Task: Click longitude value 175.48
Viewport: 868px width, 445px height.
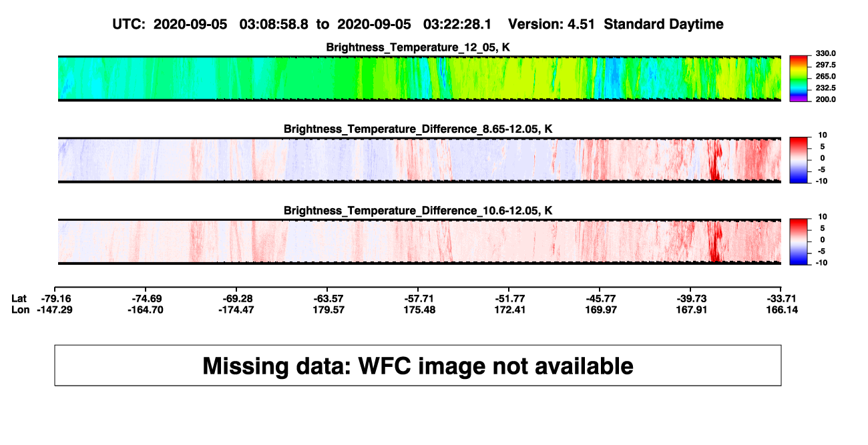Action: [419, 310]
